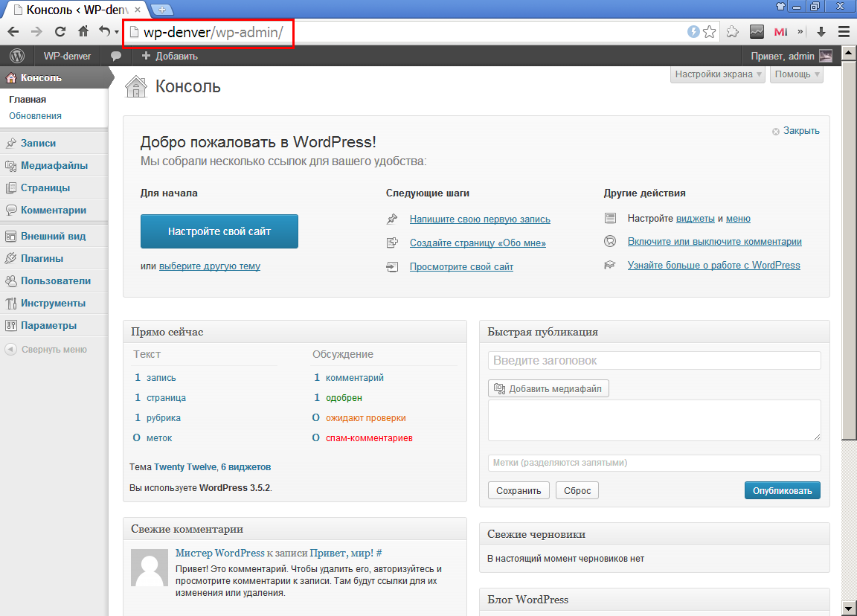Open the Просмотрите свой сайт link
The width and height of the screenshot is (857, 616).
[461, 267]
